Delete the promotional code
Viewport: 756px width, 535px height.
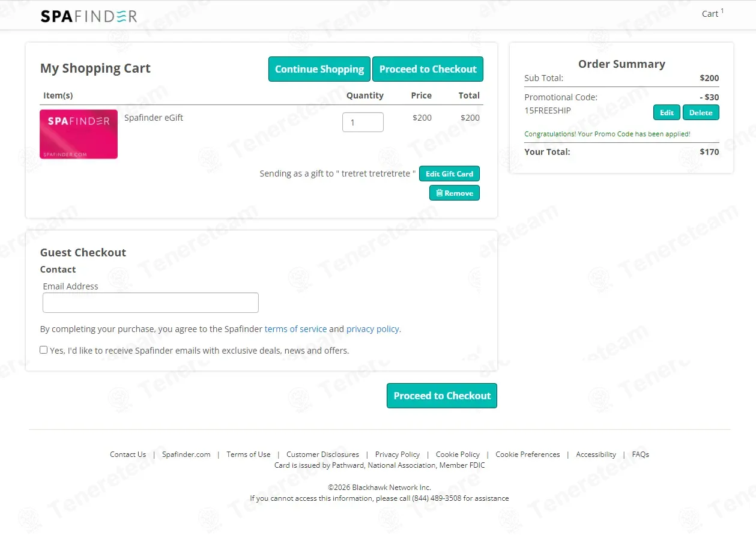[701, 112]
